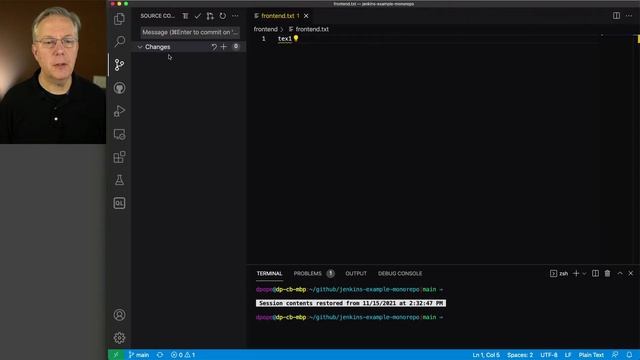Click line 1 text in editor

point(285,39)
